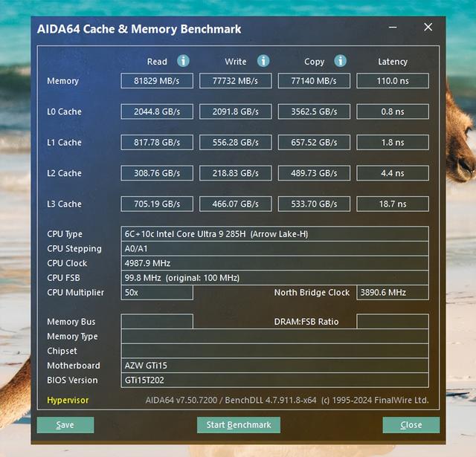Click the Motherboard label

click(x=74, y=366)
